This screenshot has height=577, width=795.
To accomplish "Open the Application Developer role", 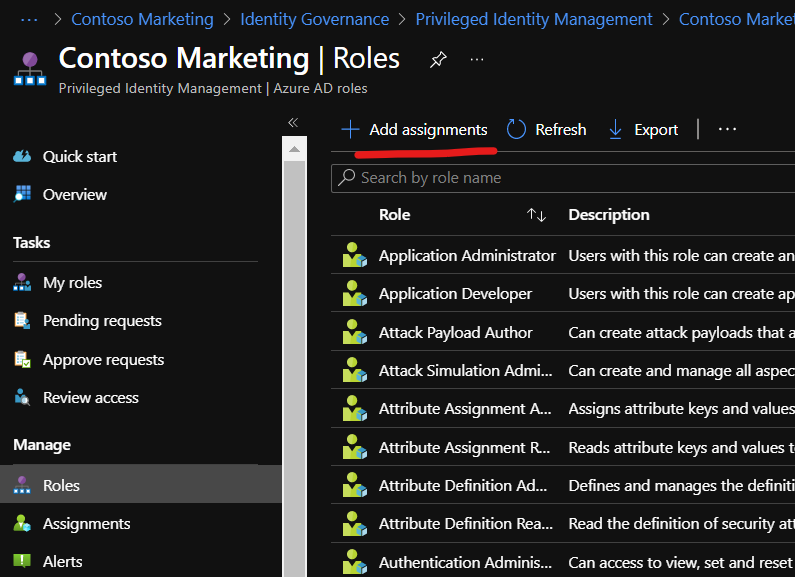I will [455, 294].
